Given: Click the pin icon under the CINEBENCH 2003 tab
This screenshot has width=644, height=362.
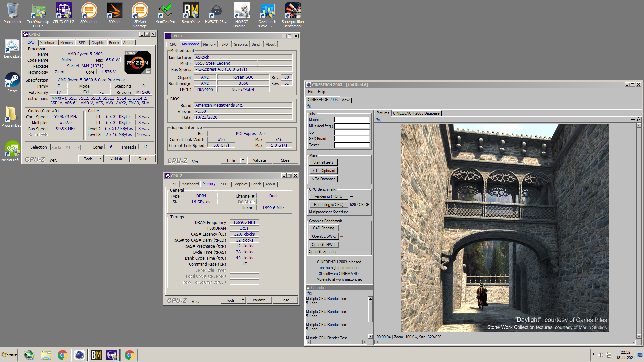Looking at the screenshot, I should point(309,106).
